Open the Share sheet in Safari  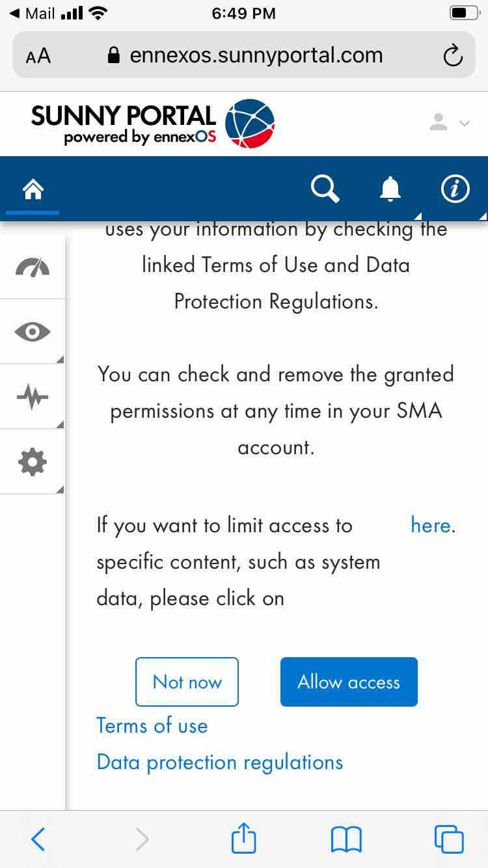243,839
